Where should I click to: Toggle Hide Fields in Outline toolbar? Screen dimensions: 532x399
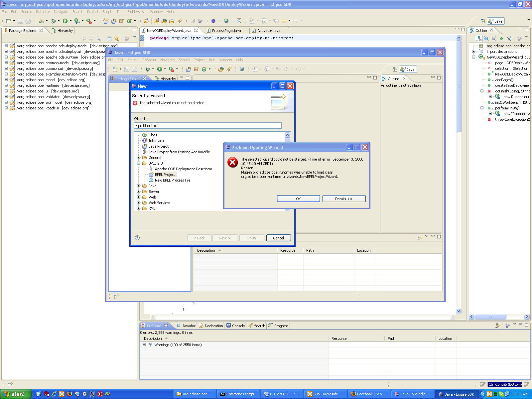point(486,39)
